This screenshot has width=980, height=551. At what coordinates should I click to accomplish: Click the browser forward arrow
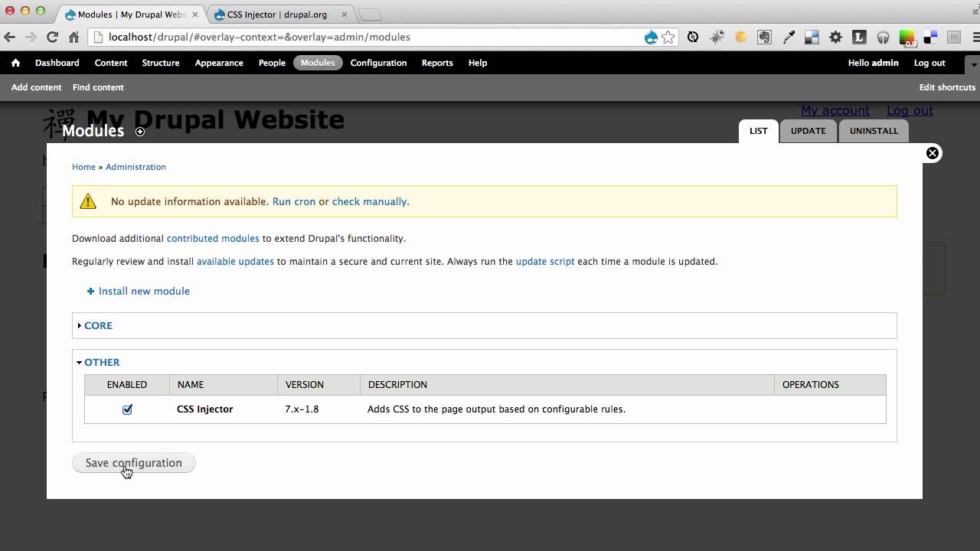coord(31,37)
